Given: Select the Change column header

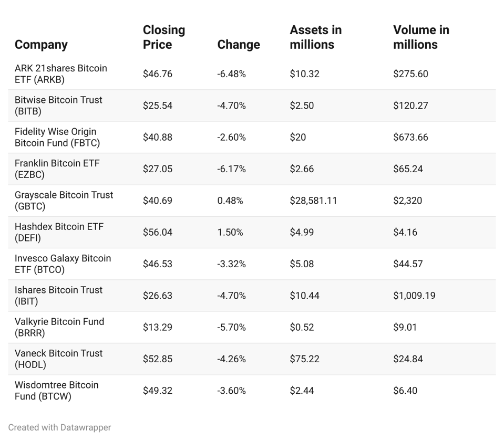Looking at the screenshot, I should click(x=238, y=45).
